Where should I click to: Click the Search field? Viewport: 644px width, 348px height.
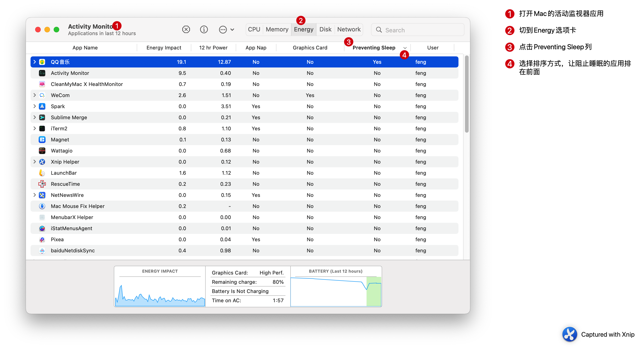coord(418,30)
